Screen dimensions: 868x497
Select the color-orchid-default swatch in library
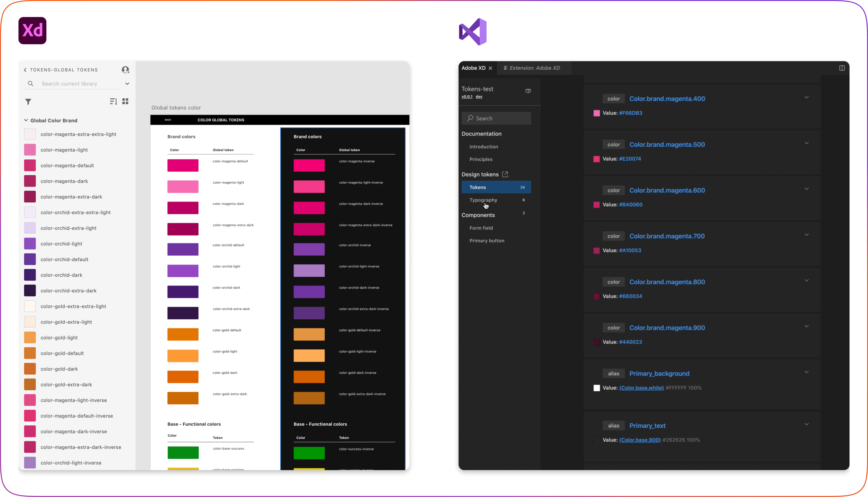click(30, 259)
